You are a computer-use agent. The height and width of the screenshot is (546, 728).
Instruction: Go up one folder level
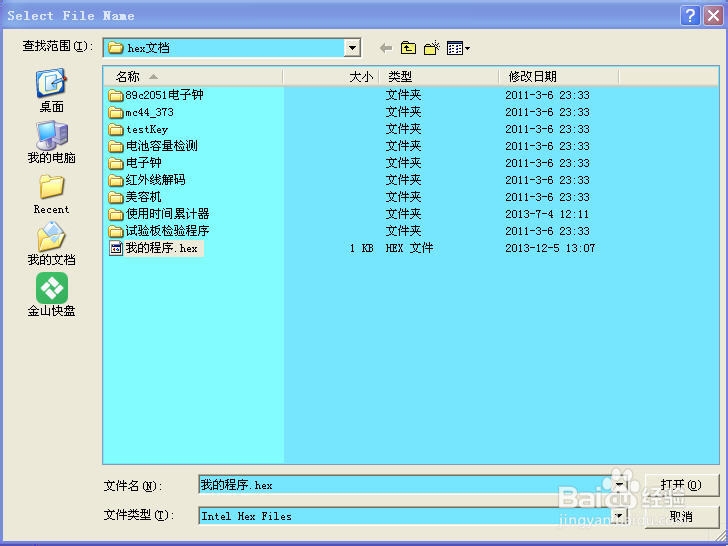click(408, 48)
